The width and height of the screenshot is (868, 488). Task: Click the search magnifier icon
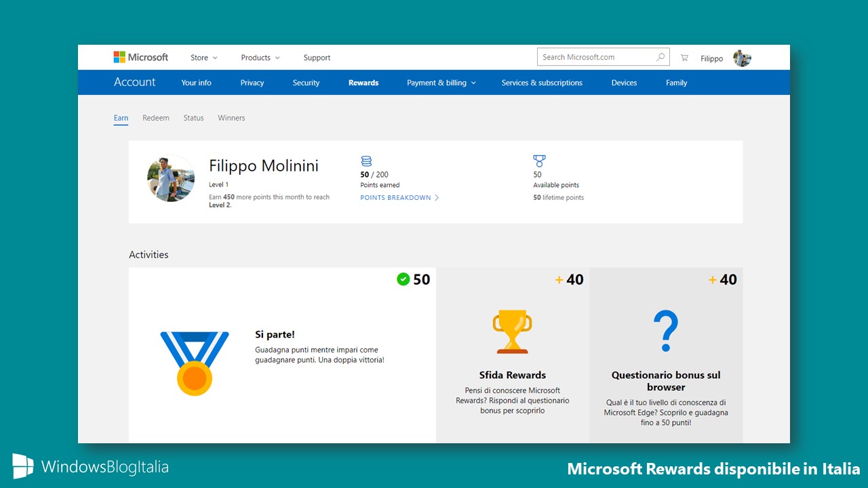[x=660, y=58]
